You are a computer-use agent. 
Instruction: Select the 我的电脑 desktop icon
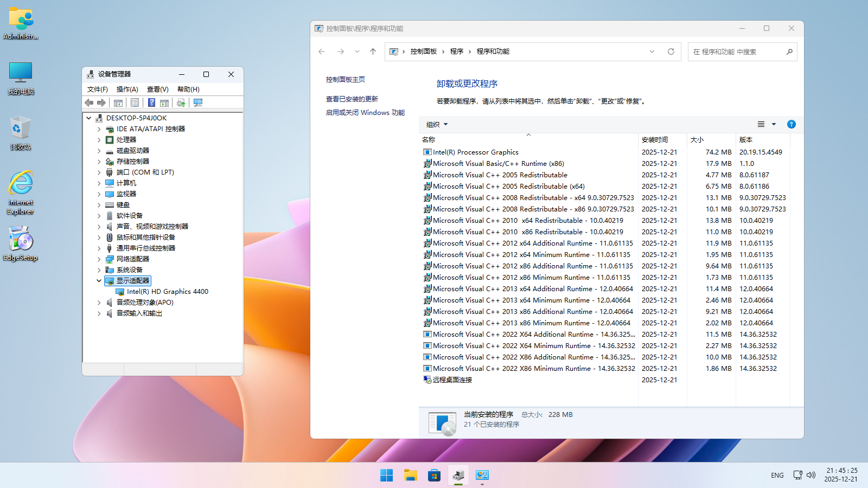[x=21, y=79]
